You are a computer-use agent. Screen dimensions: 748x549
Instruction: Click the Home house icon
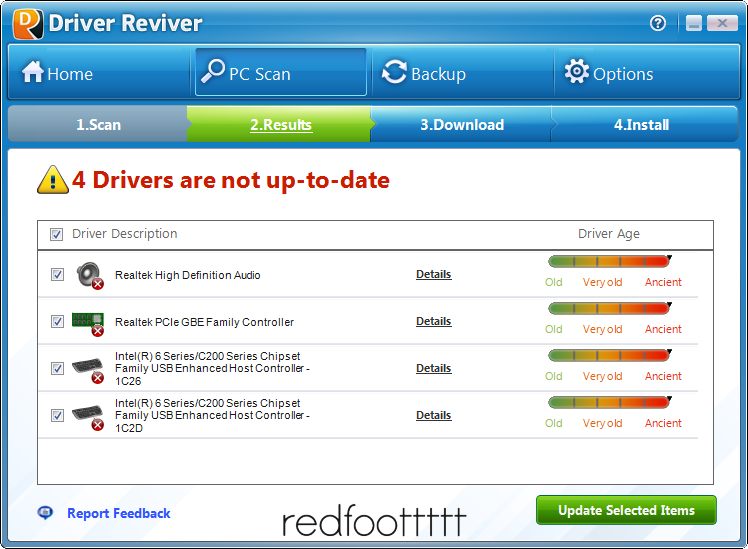click(32, 72)
